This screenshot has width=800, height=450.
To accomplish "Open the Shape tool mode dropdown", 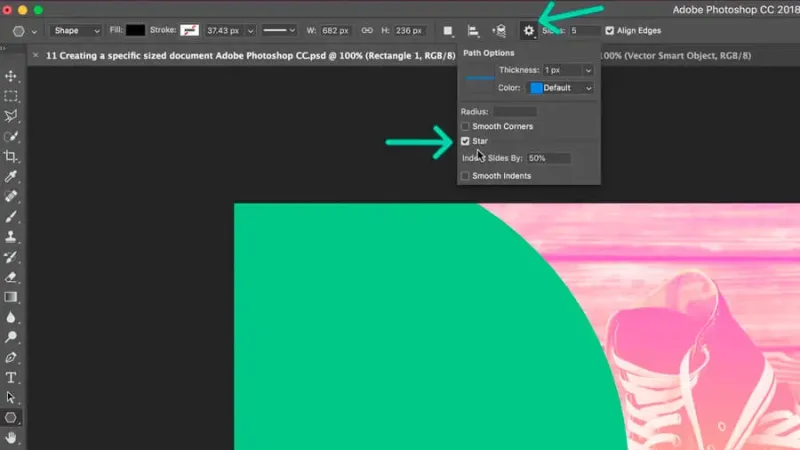I will click(x=76, y=31).
